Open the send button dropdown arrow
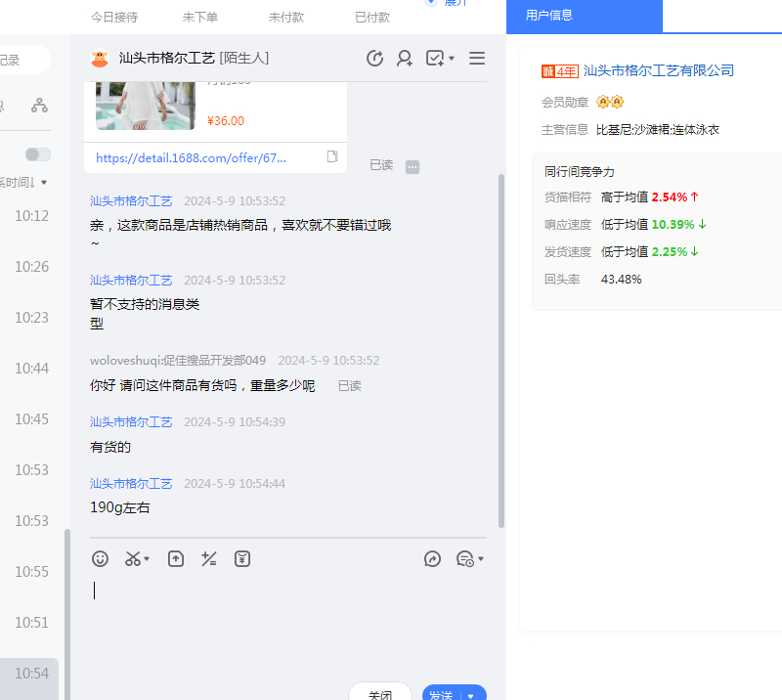The width and height of the screenshot is (782, 700). (x=471, y=695)
